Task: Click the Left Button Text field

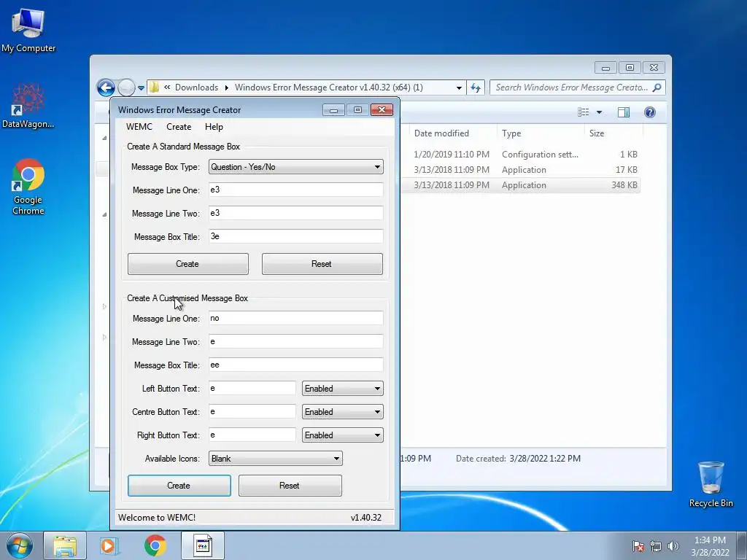Action: (252, 389)
